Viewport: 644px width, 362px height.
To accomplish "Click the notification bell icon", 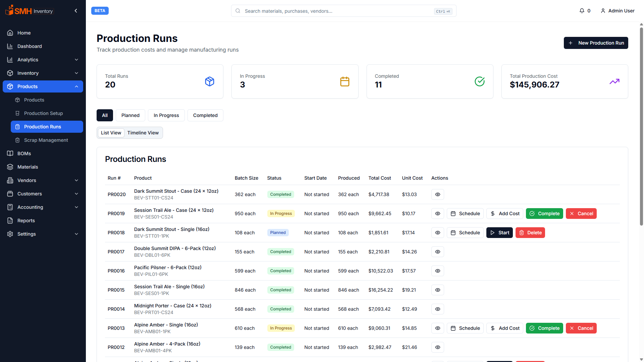I will coord(582,11).
